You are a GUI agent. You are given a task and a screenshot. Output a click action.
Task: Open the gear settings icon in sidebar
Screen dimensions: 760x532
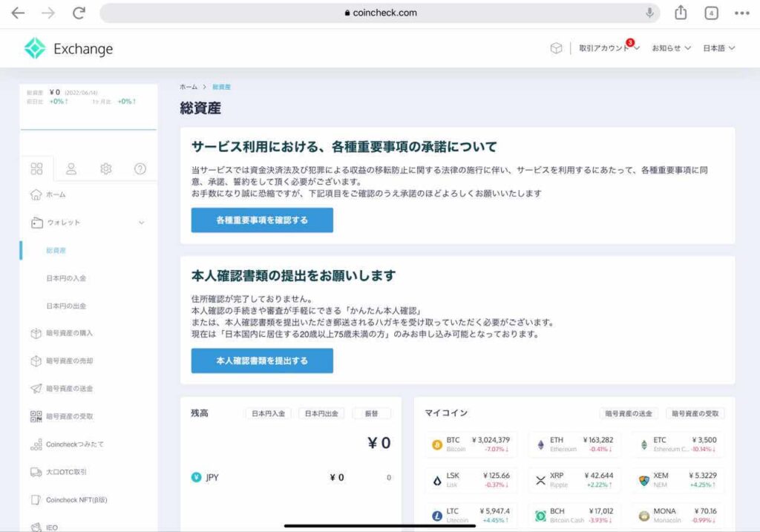[105, 168]
